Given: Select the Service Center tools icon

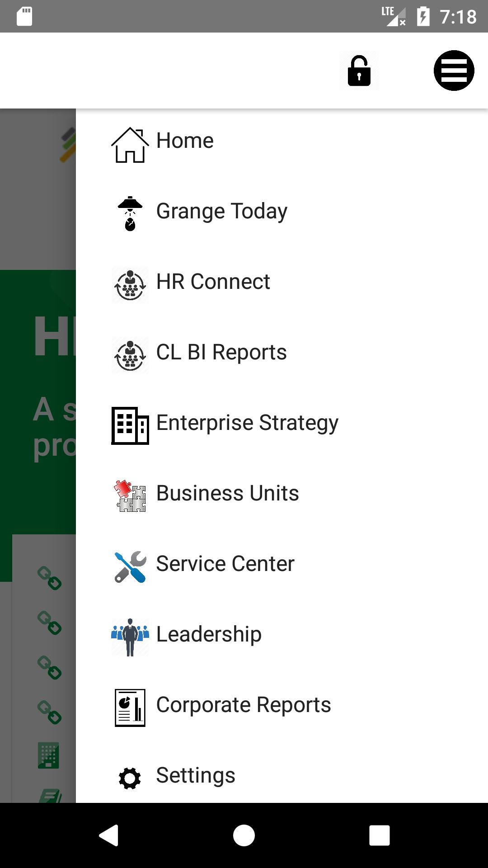Looking at the screenshot, I should [130, 567].
